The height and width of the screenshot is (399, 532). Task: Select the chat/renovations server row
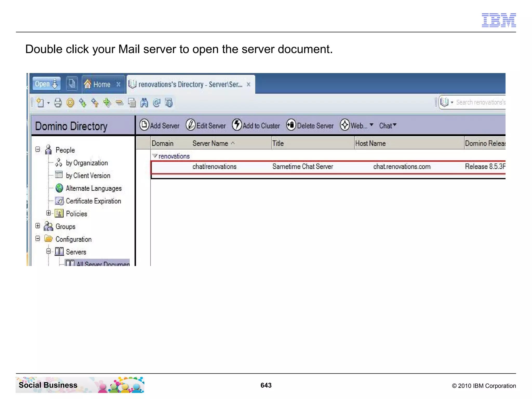pos(328,167)
